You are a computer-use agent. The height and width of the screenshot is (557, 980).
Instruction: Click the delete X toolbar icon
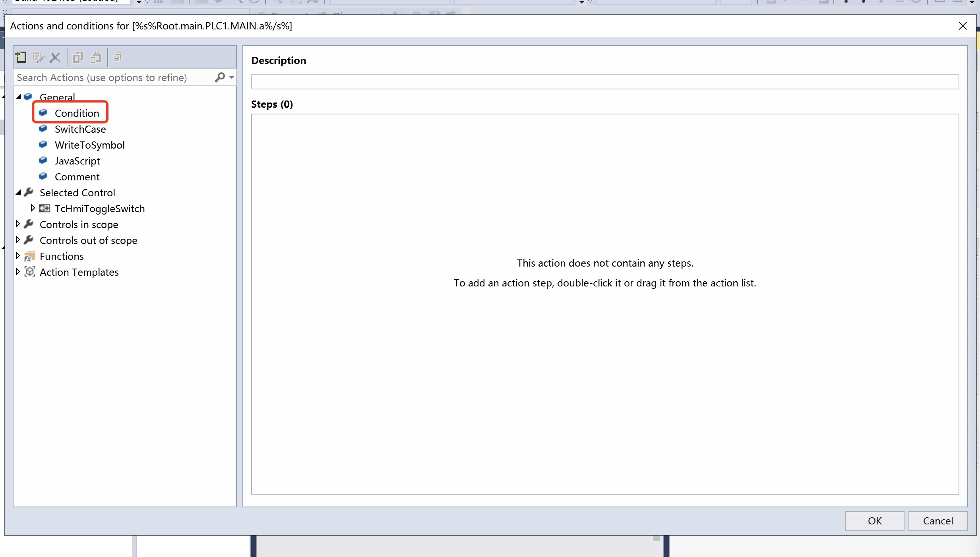point(55,58)
